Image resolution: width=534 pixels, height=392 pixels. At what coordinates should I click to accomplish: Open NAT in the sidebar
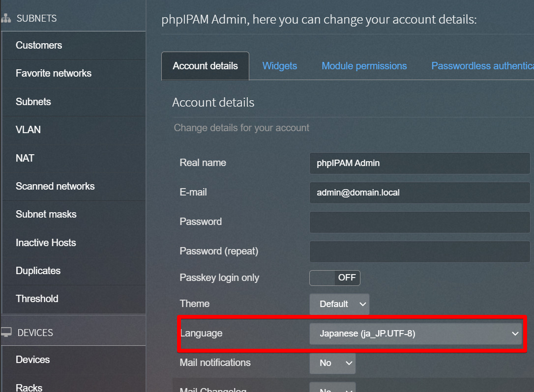pyautogui.click(x=74, y=158)
